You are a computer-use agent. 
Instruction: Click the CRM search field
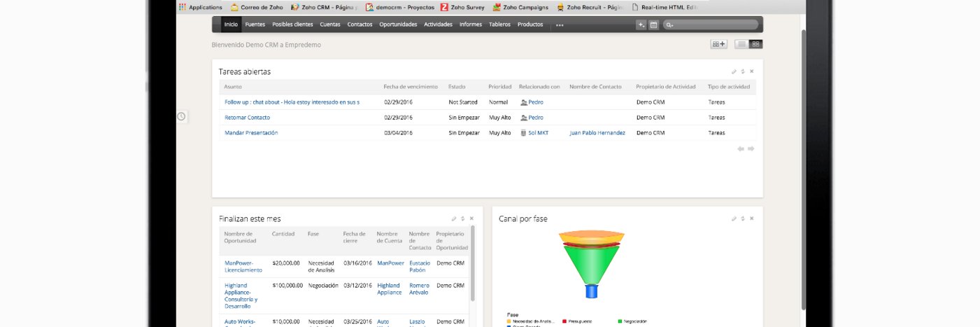tap(711, 25)
